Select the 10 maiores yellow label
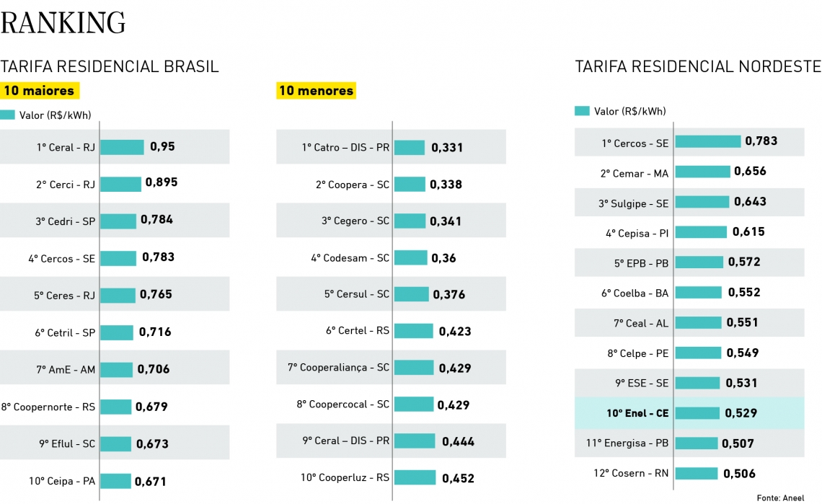This screenshot has height=504, width=822. 39,91
